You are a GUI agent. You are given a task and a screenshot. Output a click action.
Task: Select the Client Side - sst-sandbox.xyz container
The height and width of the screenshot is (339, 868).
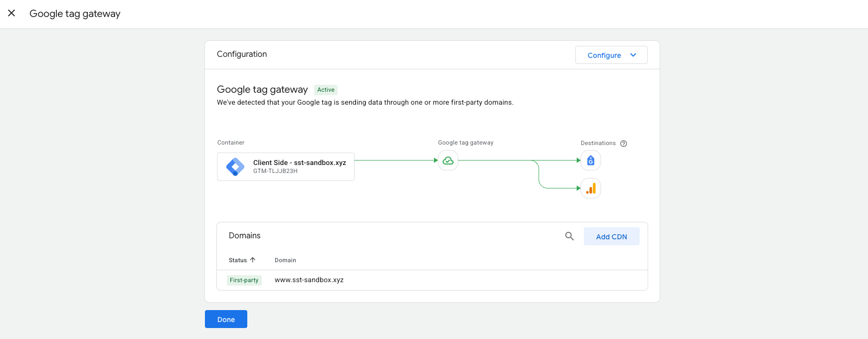pos(286,167)
